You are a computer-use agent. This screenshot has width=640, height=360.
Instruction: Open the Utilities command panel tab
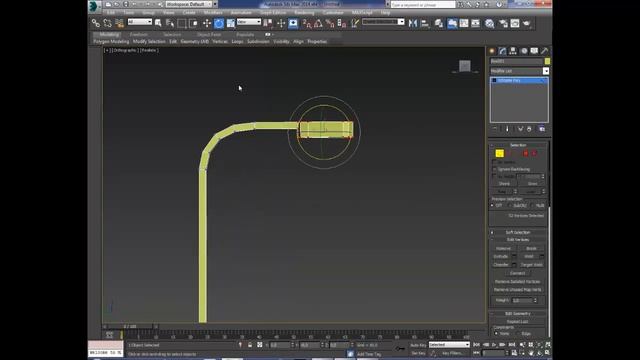click(544, 51)
